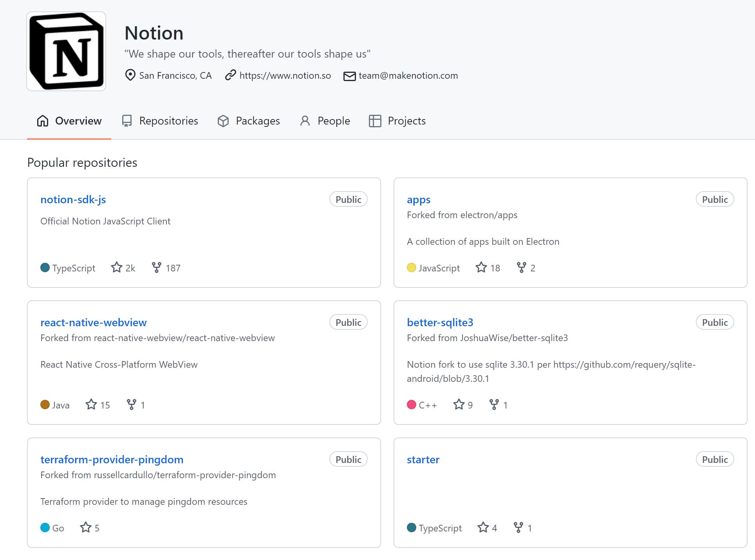
Task: Click fork icon showing 187 forks
Action: click(156, 267)
